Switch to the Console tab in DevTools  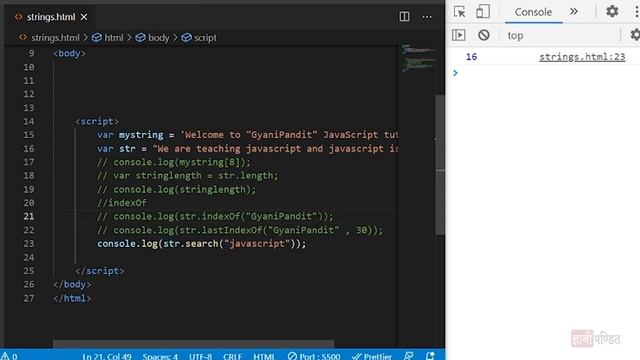coord(533,12)
